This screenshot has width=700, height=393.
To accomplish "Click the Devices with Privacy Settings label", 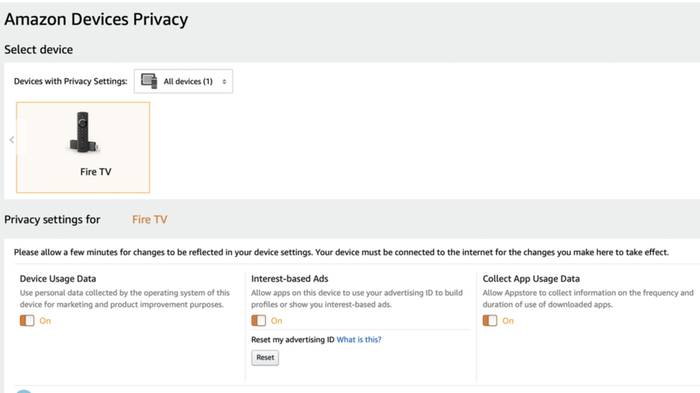I will (71, 81).
